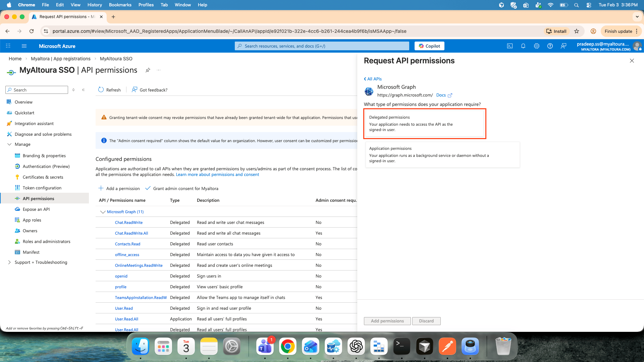This screenshot has height=362, width=644.
Task: Open more options ellipsis beside the pin
Action: tap(159, 70)
